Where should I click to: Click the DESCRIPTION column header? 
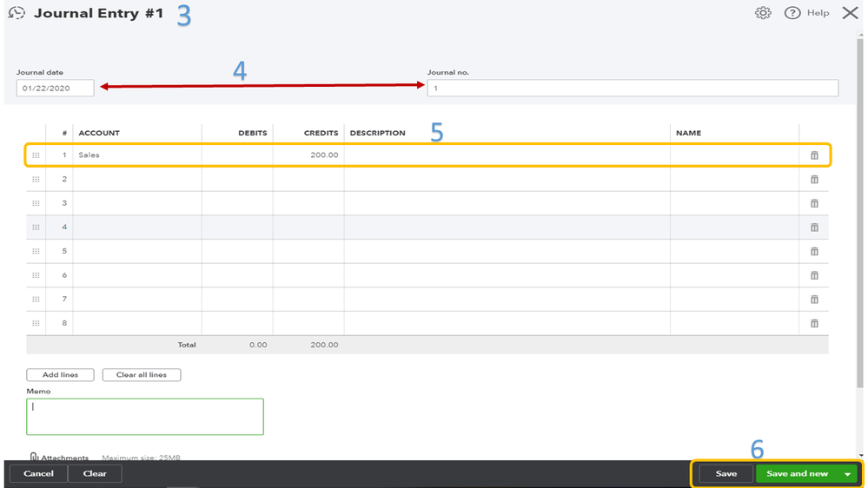(x=378, y=133)
